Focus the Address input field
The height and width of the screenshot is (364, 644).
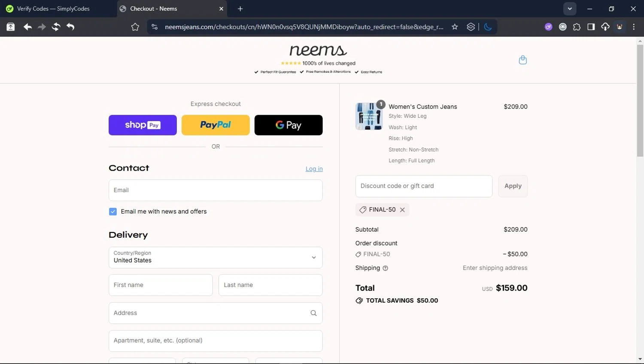[x=216, y=313]
